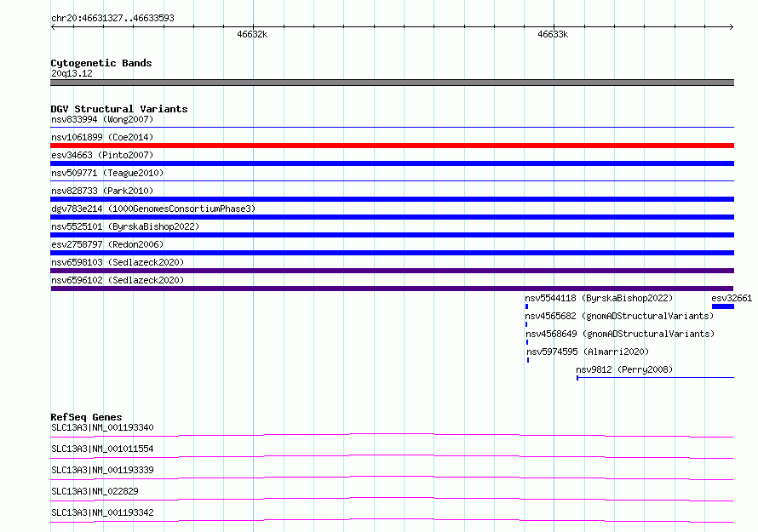Click the nsv9812 (Perry2008) variant label
Screen dimensions: 758x532
(x=624, y=369)
